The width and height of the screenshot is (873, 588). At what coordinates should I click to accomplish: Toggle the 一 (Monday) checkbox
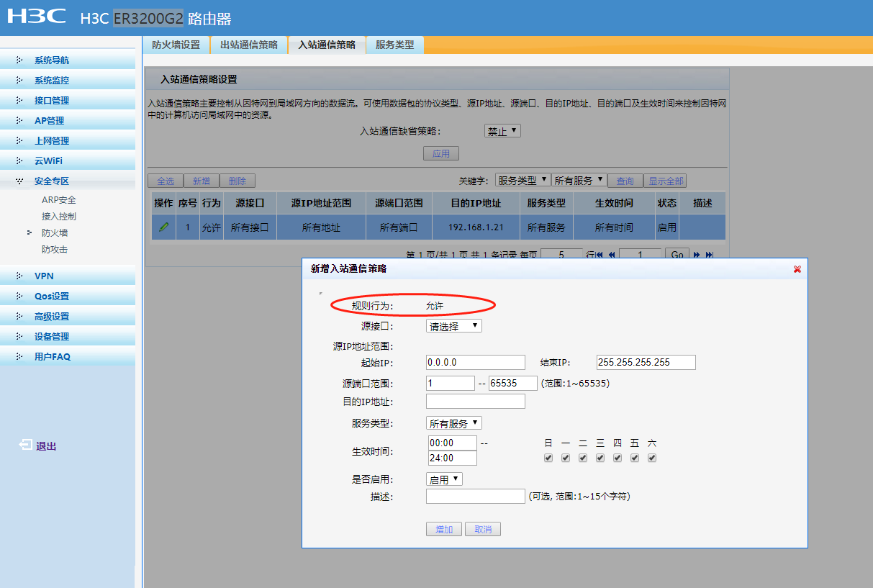pos(566,458)
